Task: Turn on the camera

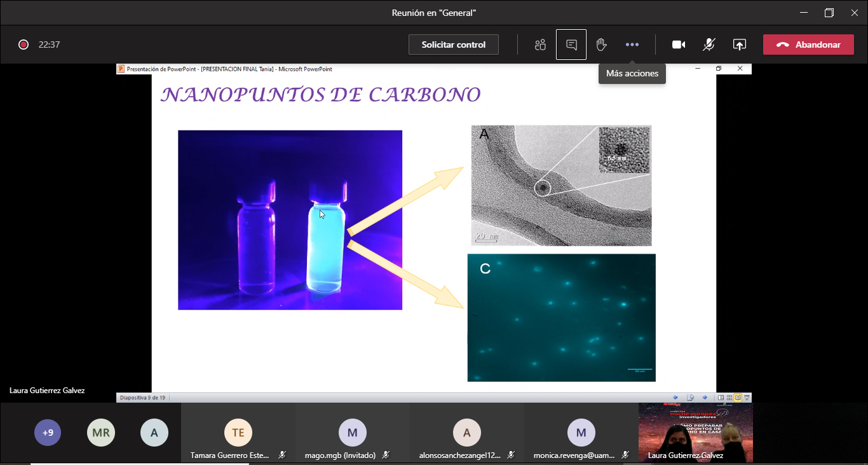Action: click(x=679, y=45)
